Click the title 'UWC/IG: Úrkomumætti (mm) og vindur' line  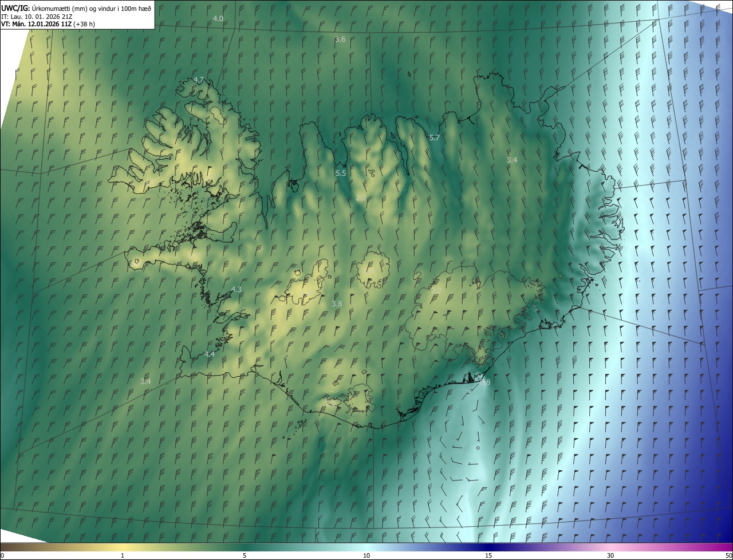pyautogui.click(x=76, y=8)
